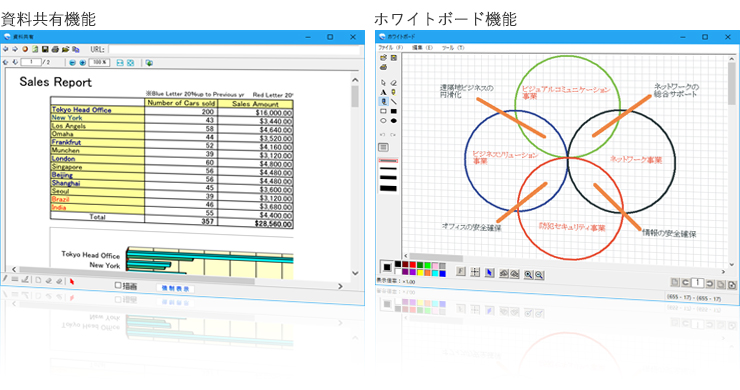Save the shared document with floppy icon
Image resolution: width=740 pixels, height=390 pixels.
click(45, 49)
